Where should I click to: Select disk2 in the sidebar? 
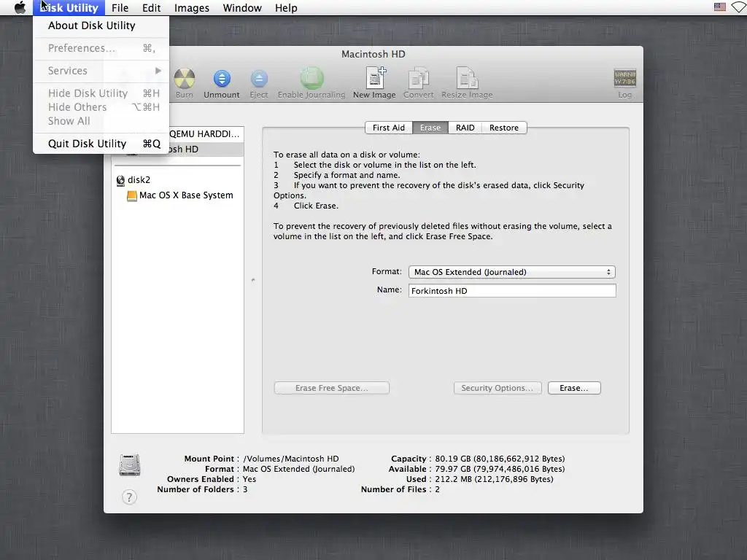point(177,180)
